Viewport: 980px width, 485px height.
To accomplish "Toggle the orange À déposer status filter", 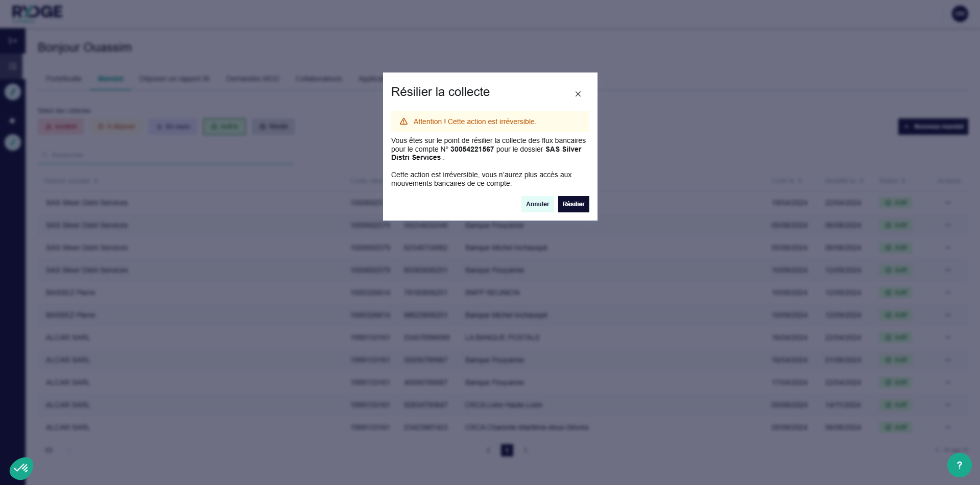I will coord(116,127).
